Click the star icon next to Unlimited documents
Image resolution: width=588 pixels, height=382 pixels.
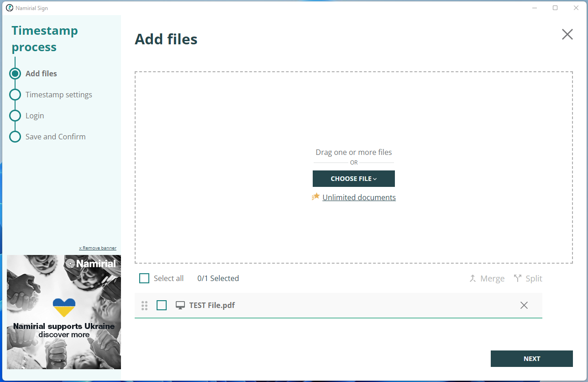(315, 196)
